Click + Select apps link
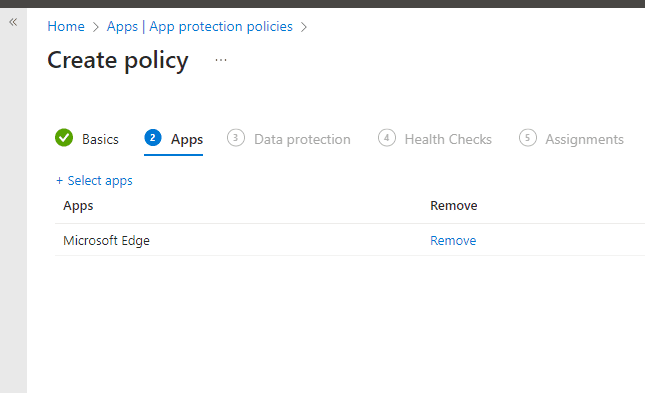This screenshot has width=645, height=393. pyautogui.click(x=94, y=181)
